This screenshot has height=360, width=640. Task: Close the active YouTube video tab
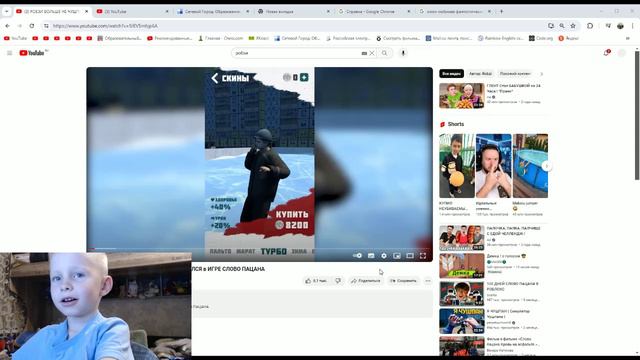pyautogui.click(x=86, y=11)
